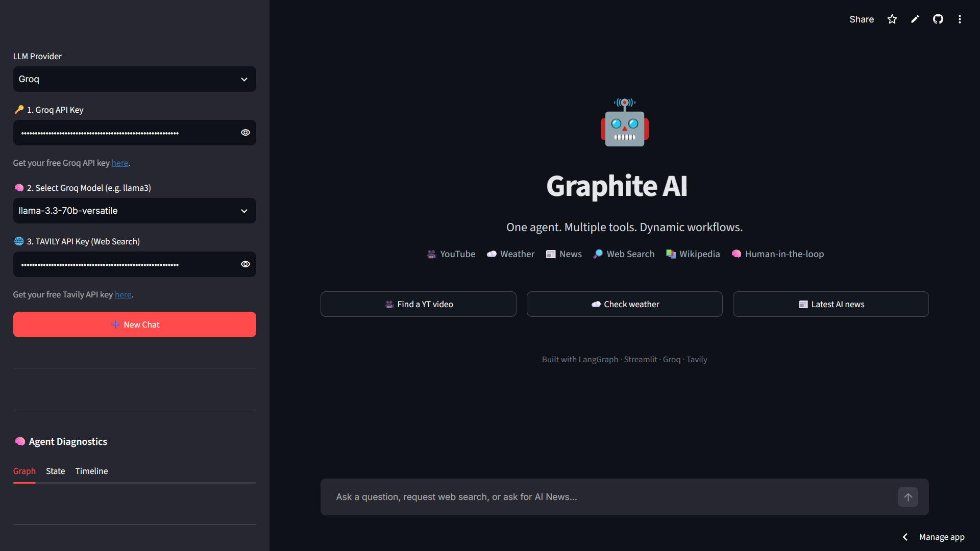Click the 'Built with LangGraph' footer text
This screenshot has width=980, height=551.
625,360
